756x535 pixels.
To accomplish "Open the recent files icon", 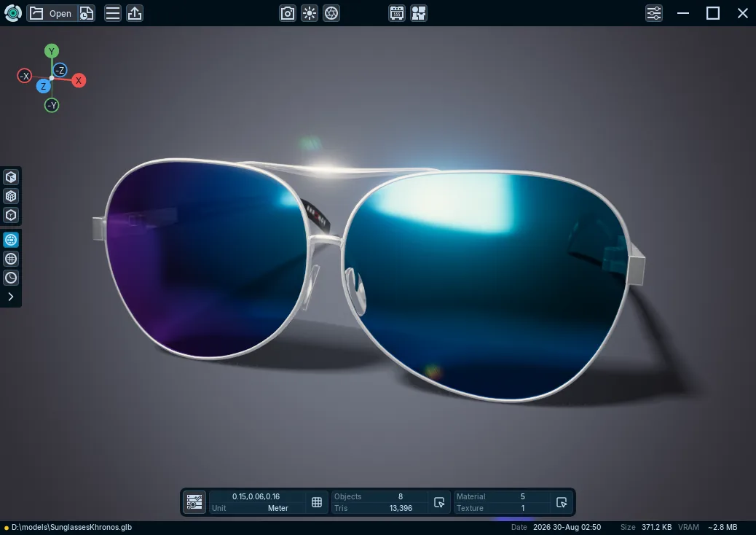I will (86, 13).
